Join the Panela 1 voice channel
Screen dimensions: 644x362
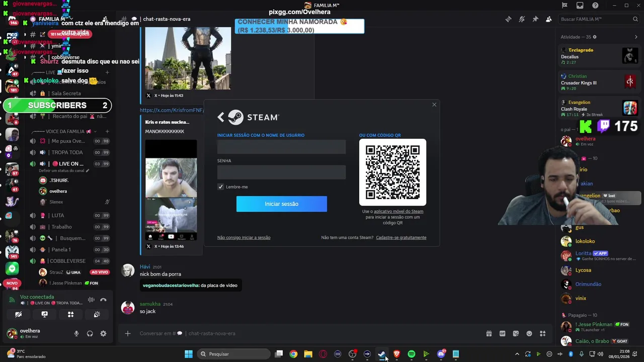(x=69, y=249)
